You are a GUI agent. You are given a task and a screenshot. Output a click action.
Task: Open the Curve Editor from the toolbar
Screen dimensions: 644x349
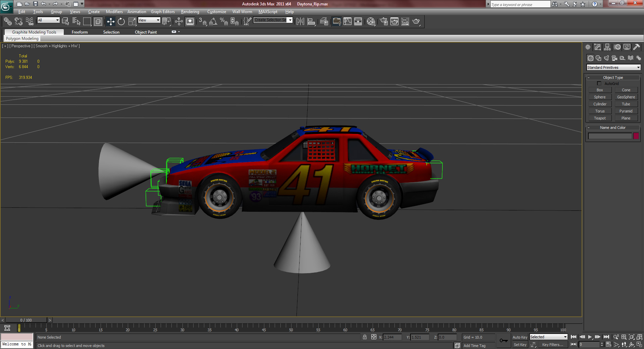347,21
